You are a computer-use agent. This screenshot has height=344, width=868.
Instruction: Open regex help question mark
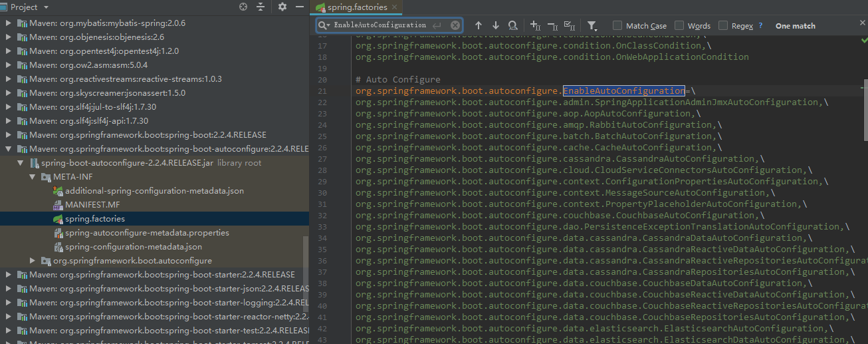pyautogui.click(x=760, y=25)
